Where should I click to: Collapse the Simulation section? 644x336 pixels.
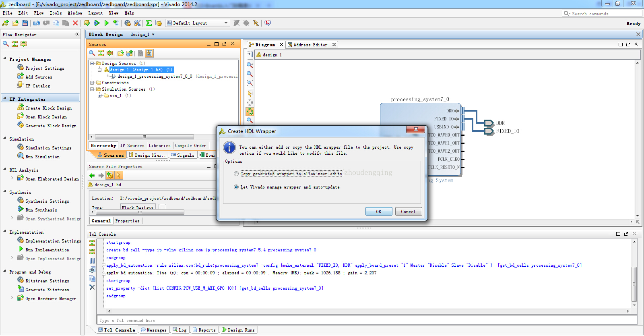click(4, 139)
